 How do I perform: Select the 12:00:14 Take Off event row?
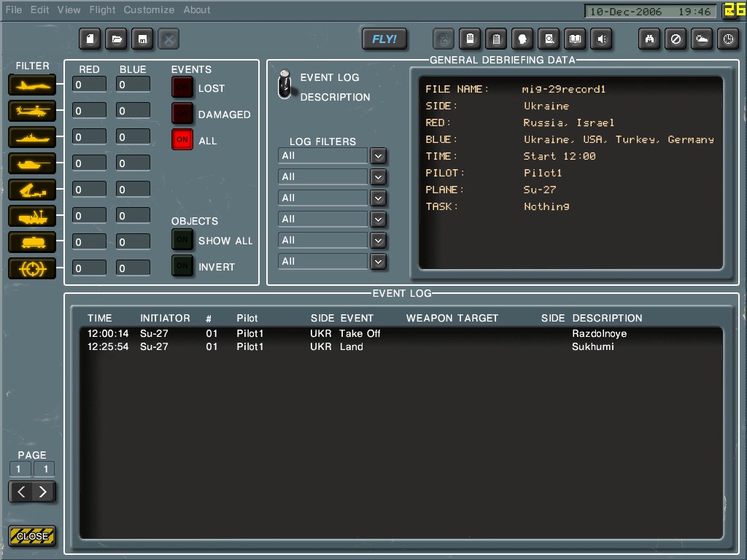(x=401, y=333)
